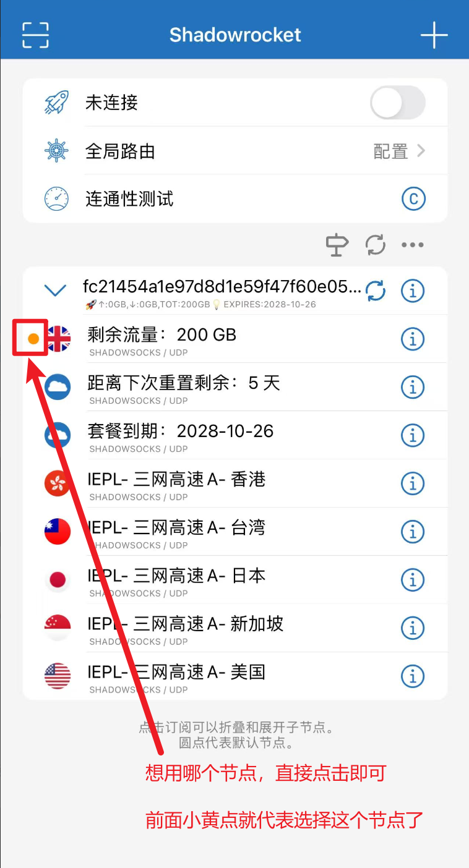Run connectivity test via circled C icon
Viewport: 469px width, 868px height.
point(414,199)
